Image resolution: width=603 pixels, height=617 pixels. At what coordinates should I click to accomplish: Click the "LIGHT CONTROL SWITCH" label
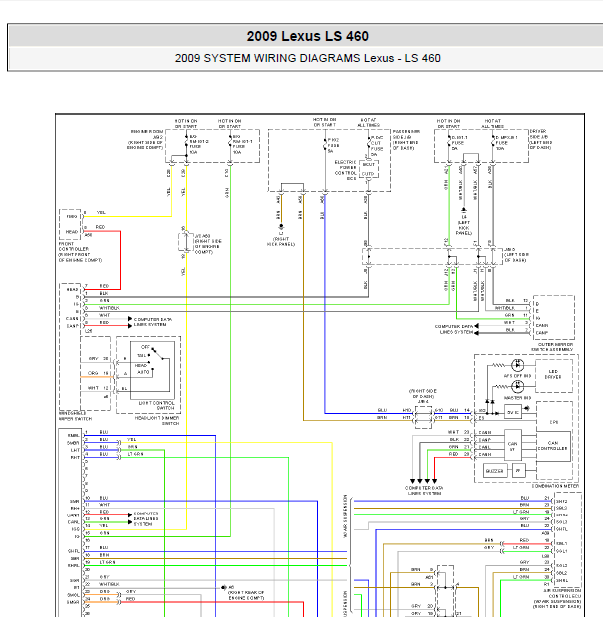click(156, 405)
